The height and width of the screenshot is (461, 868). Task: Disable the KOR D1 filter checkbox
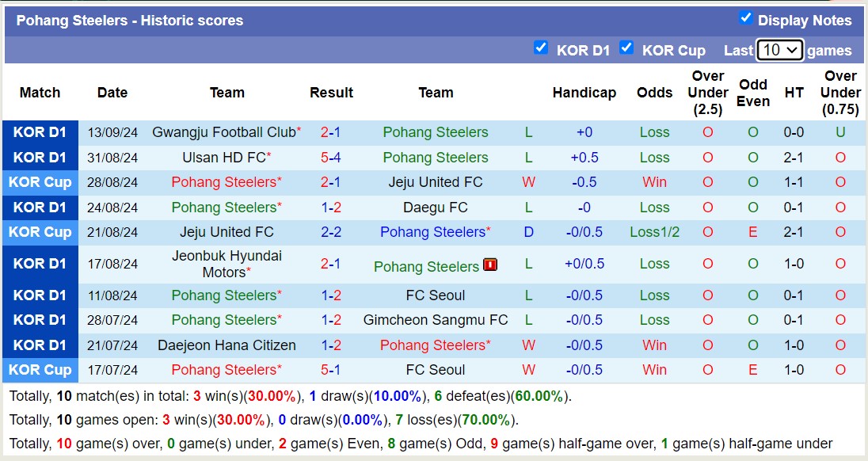coord(542,48)
